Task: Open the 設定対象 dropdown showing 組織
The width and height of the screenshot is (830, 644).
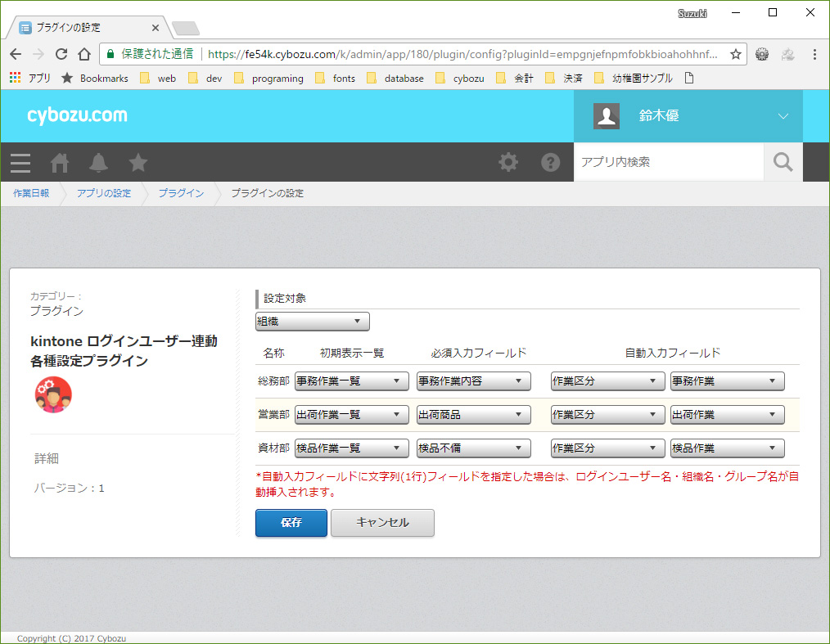Action: pyautogui.click(x=313, y=322)
